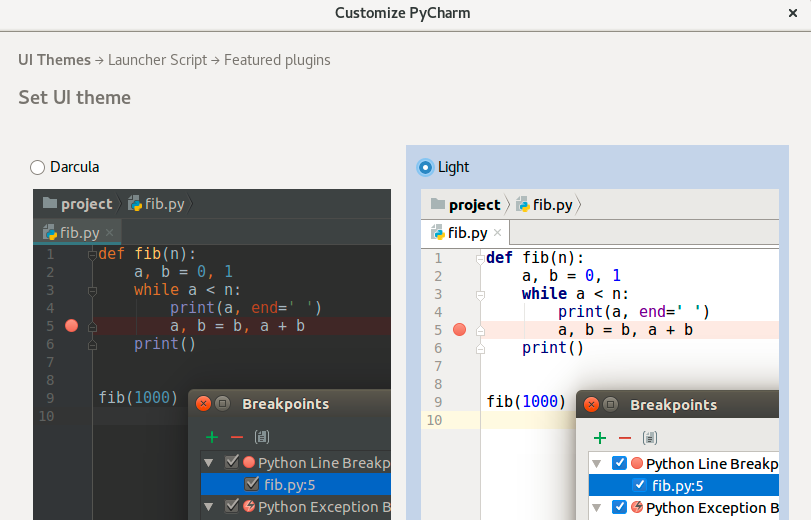The height and width of the screenshot is (520, 811).
Task: Collapse Python Exception node in Light preview
Action: coord(597,508)
